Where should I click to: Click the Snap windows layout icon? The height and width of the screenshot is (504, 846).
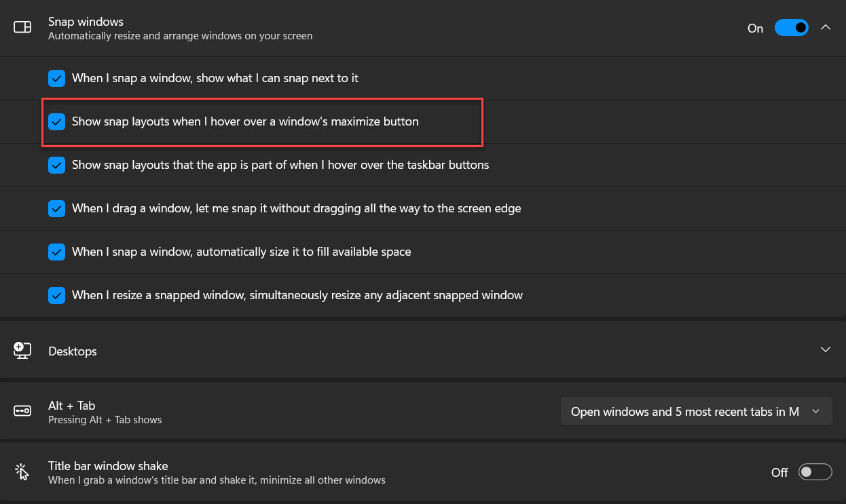coord(22,28)
